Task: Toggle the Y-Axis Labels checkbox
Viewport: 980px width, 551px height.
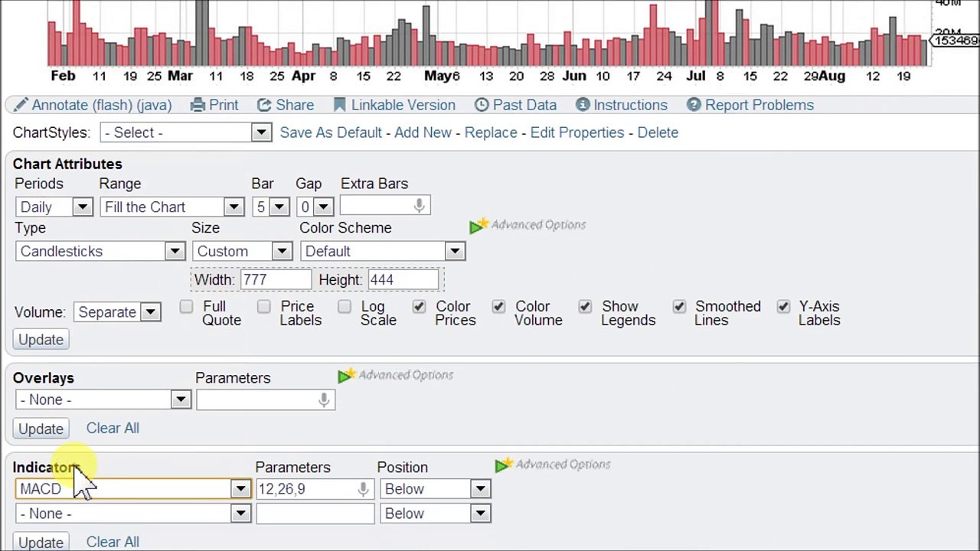Action: (783, 307)
